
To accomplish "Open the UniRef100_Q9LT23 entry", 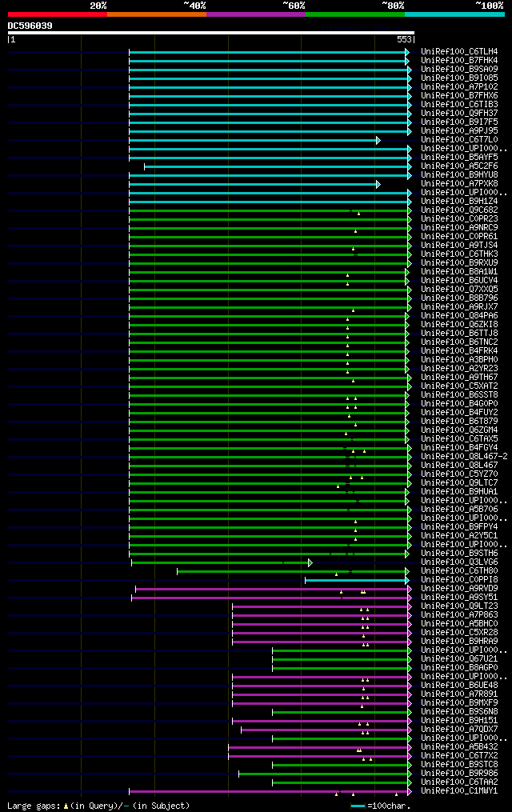I will (x=459, y=606).
